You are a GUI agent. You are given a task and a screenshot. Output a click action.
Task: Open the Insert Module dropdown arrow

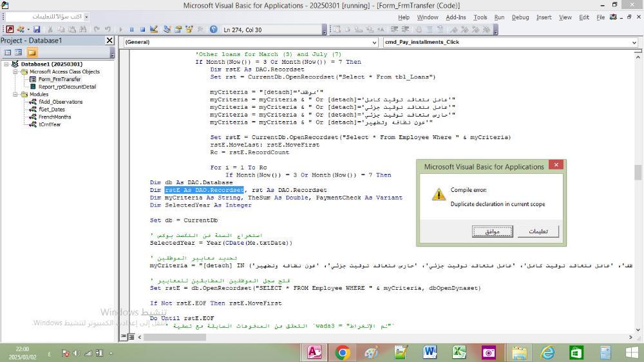tap(28, 30)
